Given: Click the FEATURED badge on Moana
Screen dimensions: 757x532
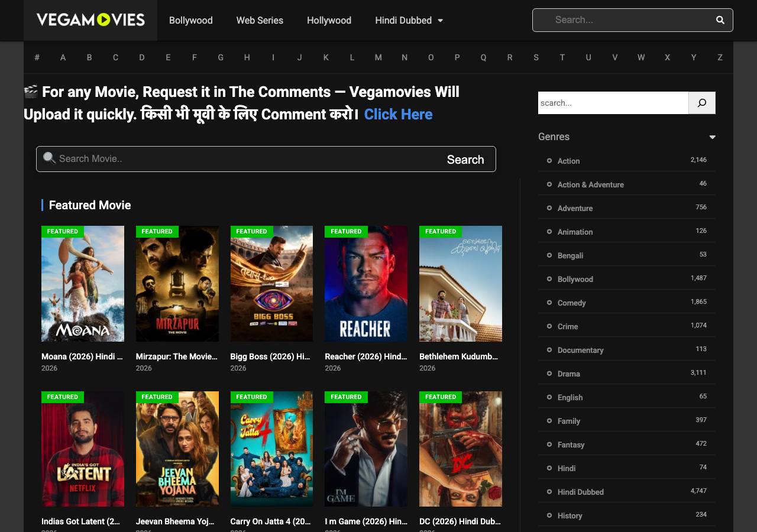Looking at the screenshot, I should tap(63, 231).
